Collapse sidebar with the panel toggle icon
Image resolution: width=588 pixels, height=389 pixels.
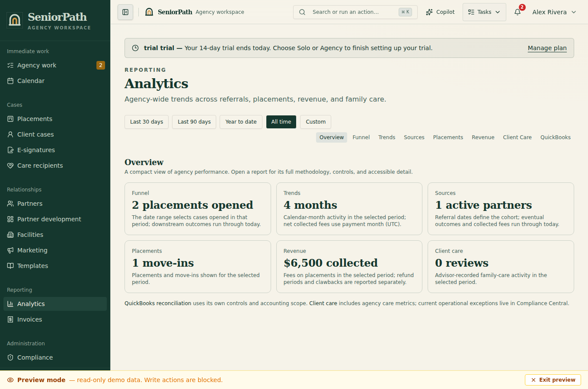[x=125, y=12]
